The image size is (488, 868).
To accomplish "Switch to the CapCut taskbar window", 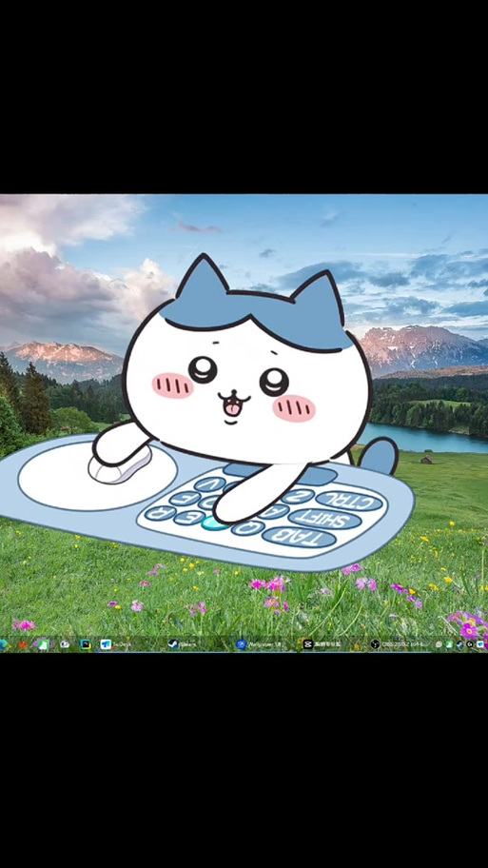I will 322,644.
